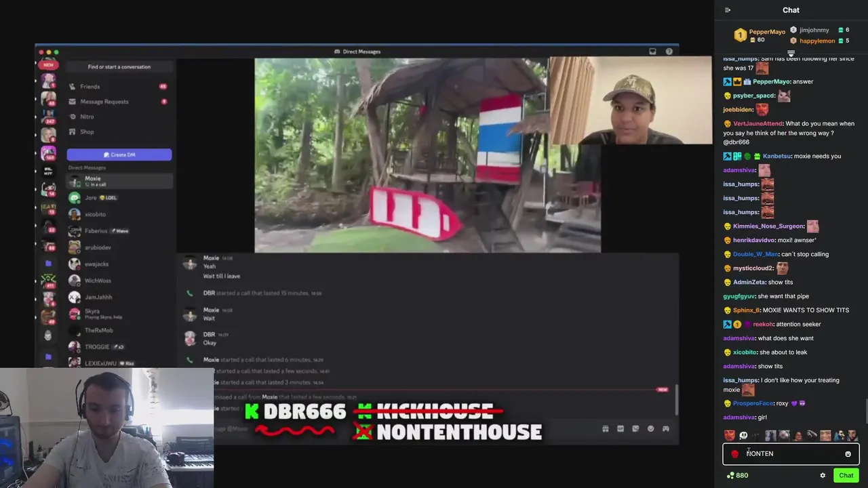Open the server with 160 badge
Screen dimensions: 868x488
48,153
